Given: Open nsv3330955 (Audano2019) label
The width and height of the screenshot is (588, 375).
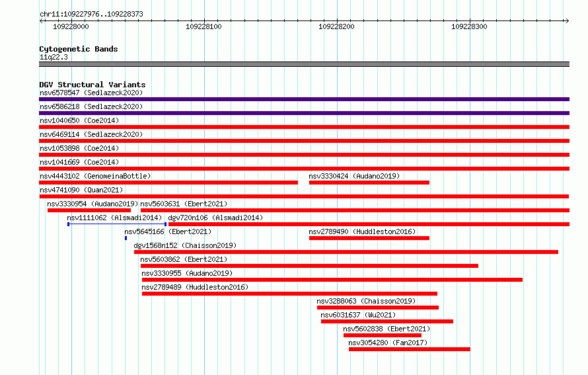Looking at the screenshot, I should click(x=187, y=273).
